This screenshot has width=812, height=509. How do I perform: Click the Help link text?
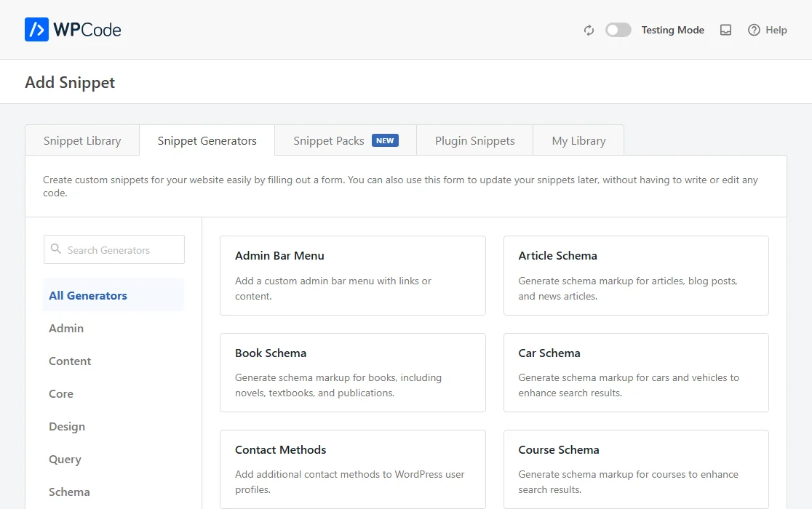coord(776,30)
